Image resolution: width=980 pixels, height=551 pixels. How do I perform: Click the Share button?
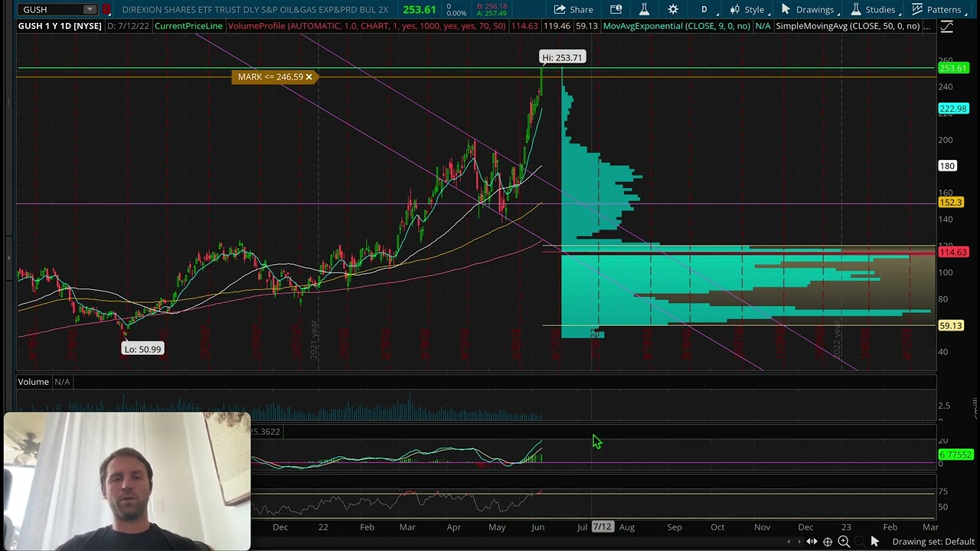(573, 9)
